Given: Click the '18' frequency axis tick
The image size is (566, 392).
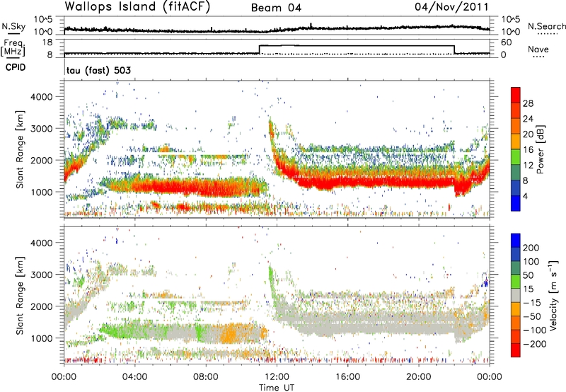Looking at the screenshot, I should 47,42.
